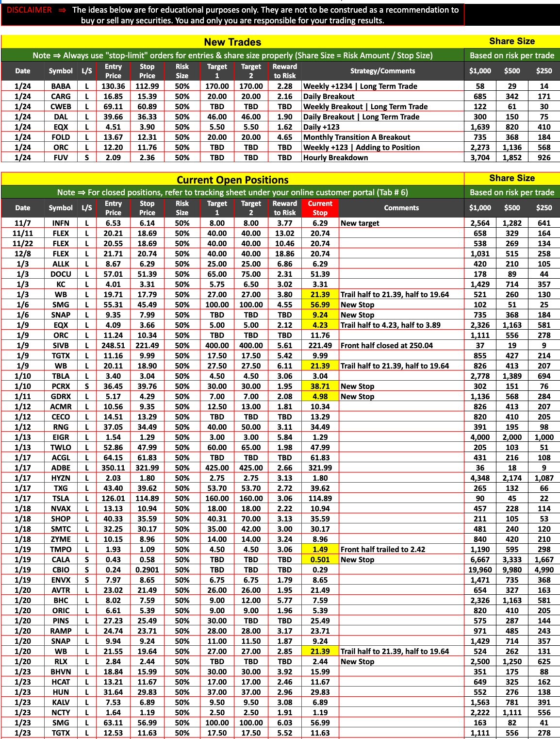Click the highlighted 0.501 current stop cell
This screenshot has width=560, height=739.
pos(320,559)
